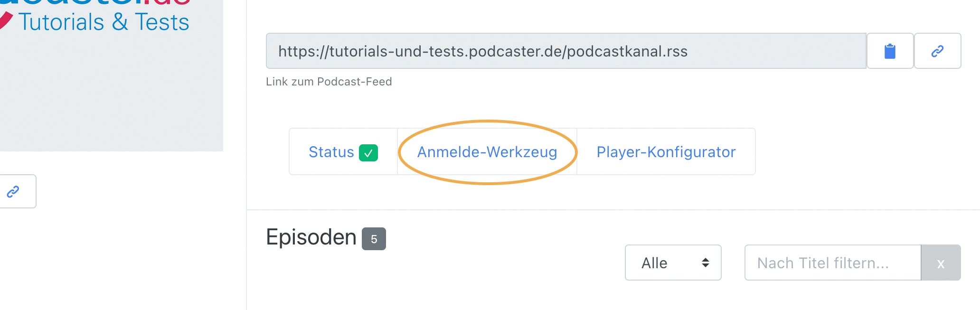The image size is (980, 310).
Task: Click the dropdown arrows next to Alle
Action: [706, 263]
